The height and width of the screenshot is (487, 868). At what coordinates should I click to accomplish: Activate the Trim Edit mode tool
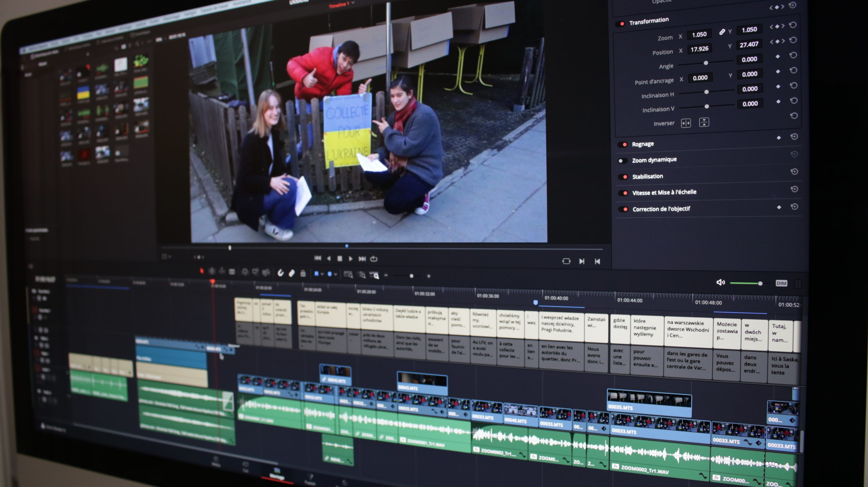click(212, 271)
